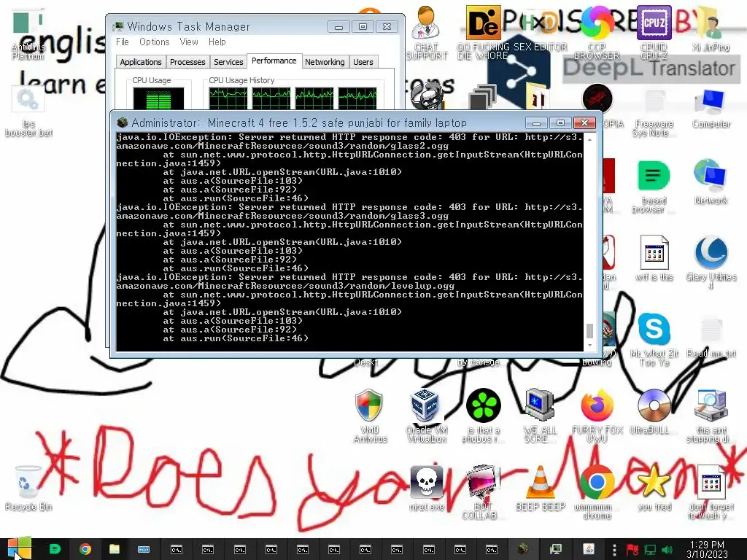Screen dimensions: 747x560
Task: Open File Explorer from the taskbar
Action: (x=114, y=549)
